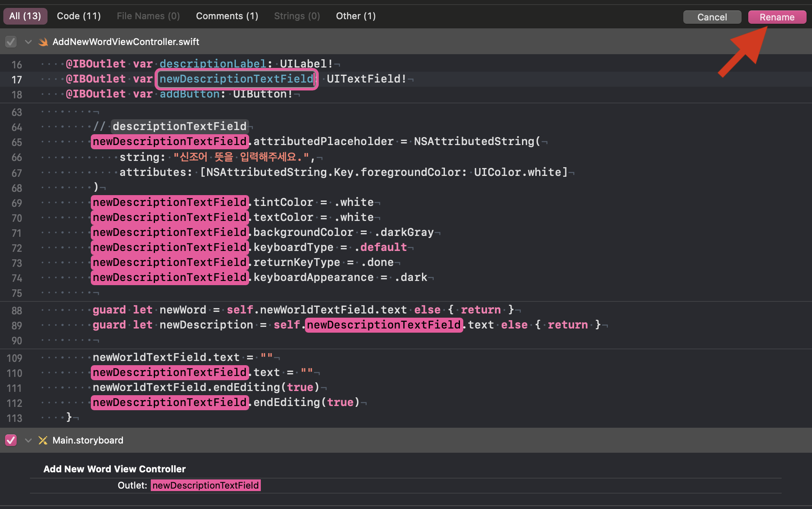812x509 pixels.
Task: Toggle the AddNewWordViewController.swift checkbox
Action: pyautogui.click(x=11, y=42)
